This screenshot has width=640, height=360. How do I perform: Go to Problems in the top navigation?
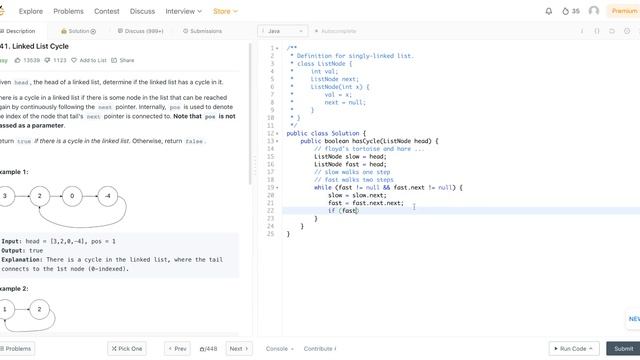pos(69,11)
